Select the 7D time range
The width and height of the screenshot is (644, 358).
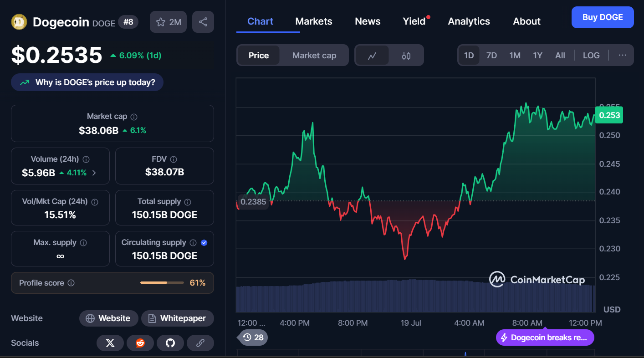[491, 56]
